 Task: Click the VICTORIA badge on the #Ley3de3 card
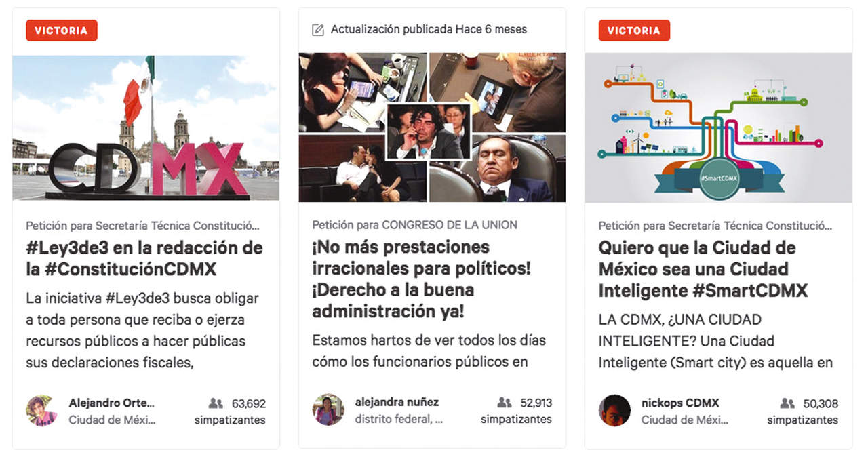pos(62,31)
